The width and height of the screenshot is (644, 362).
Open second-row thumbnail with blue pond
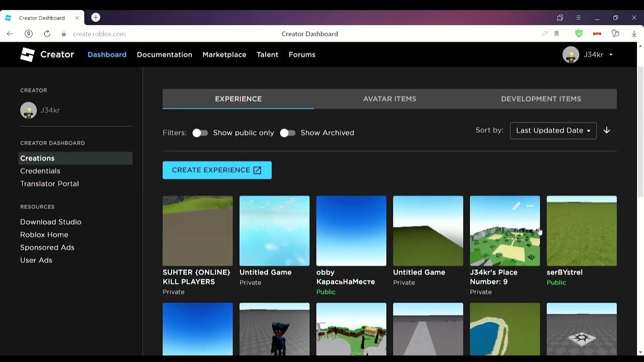coord(505,329)
